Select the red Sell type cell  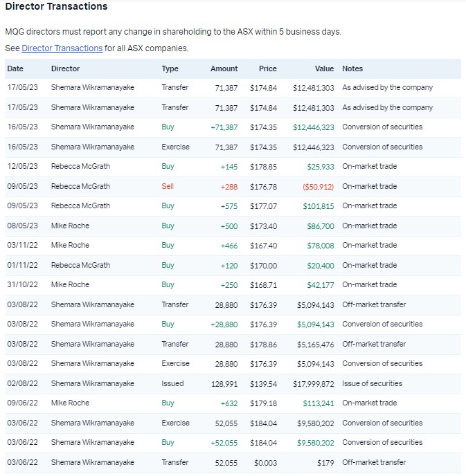tap(168, 186)
